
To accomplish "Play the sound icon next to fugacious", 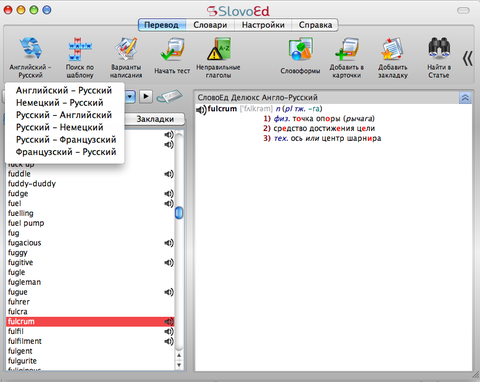I will coord(169,243).
